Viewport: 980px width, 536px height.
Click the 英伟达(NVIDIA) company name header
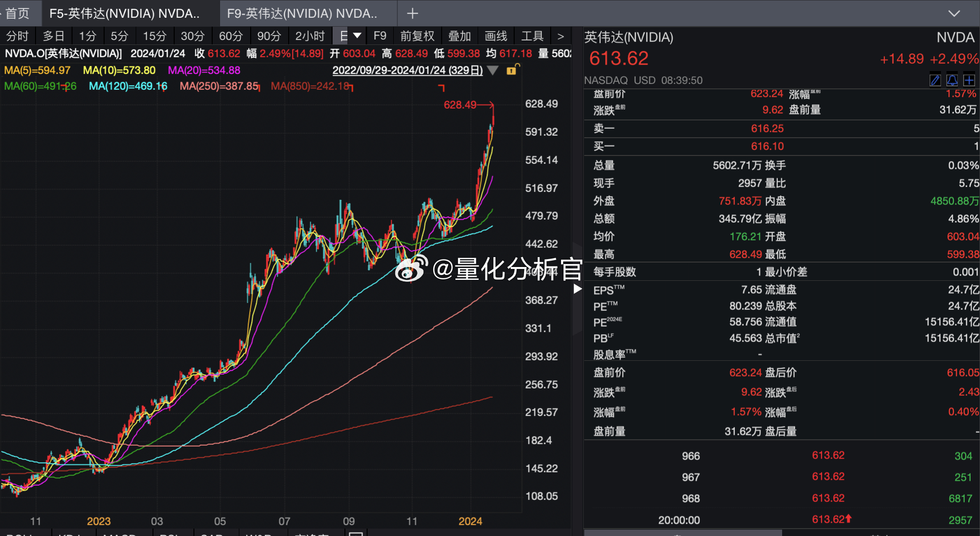pyautogui.click(x=629, y=38)
